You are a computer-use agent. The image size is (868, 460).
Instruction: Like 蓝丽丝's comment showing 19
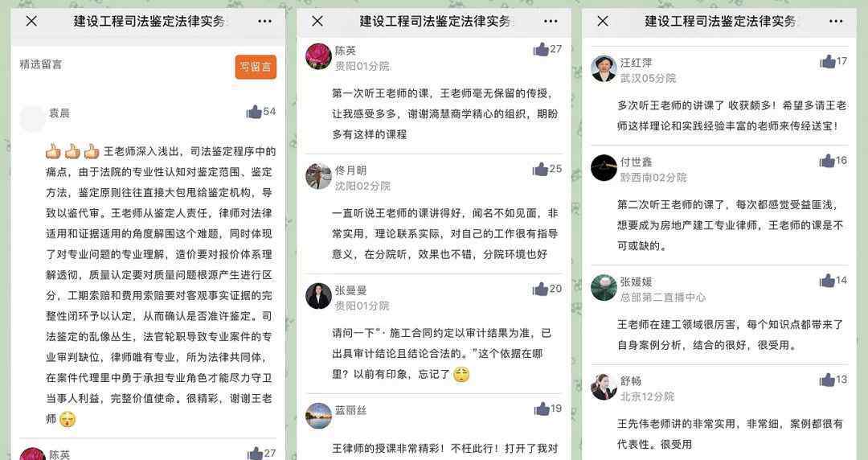point(542,409)
